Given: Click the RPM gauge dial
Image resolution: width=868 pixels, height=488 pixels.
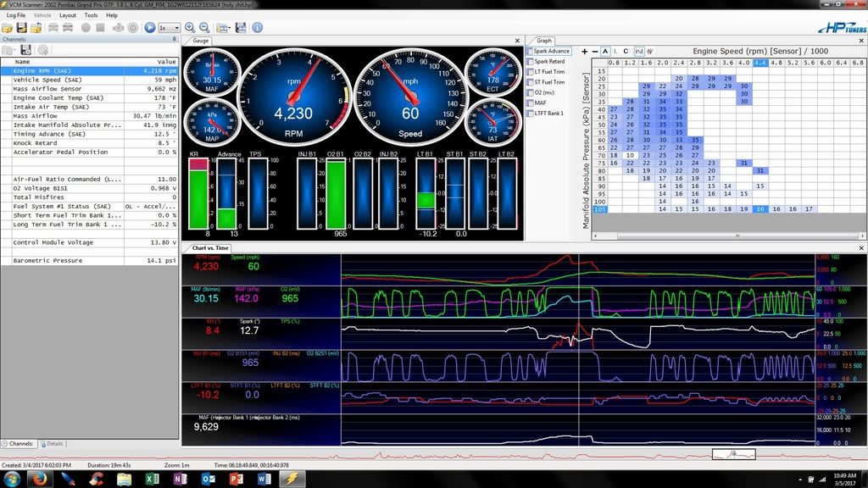Looking at the screenshot, I should click(294, 98).
